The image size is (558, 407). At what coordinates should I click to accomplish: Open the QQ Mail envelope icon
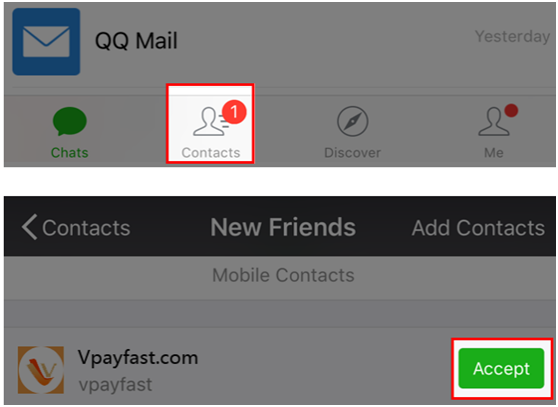point(46,42)
